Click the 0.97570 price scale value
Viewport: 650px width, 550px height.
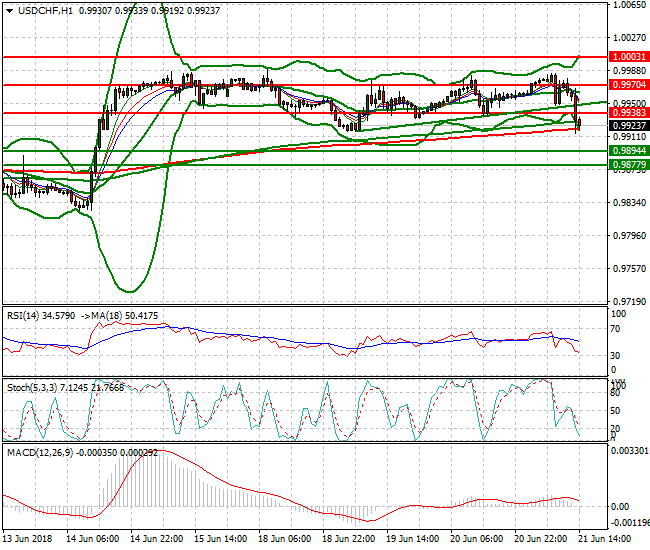tap(629, 269)
